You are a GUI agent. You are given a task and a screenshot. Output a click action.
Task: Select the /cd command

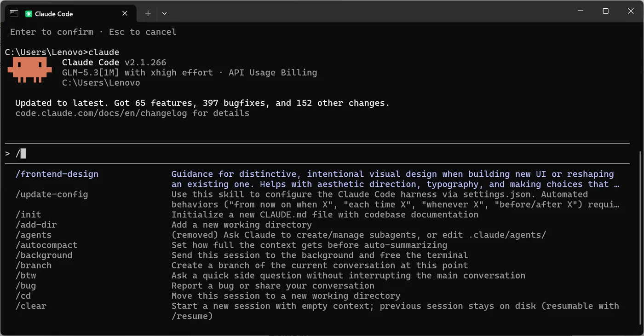coord(23,295)
